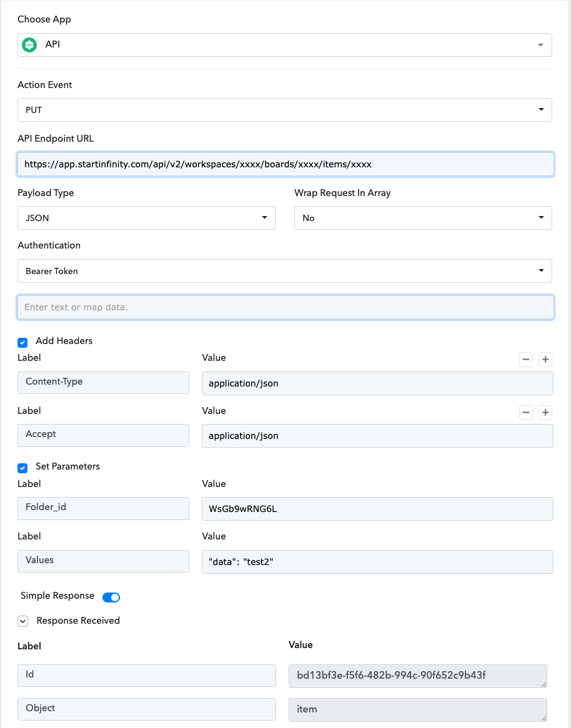Turn off the Simple Response toggle

111,598
